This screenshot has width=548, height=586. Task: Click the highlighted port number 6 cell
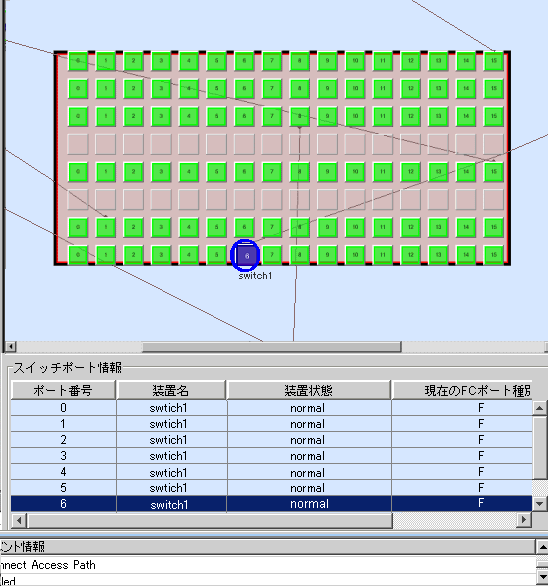63,504
